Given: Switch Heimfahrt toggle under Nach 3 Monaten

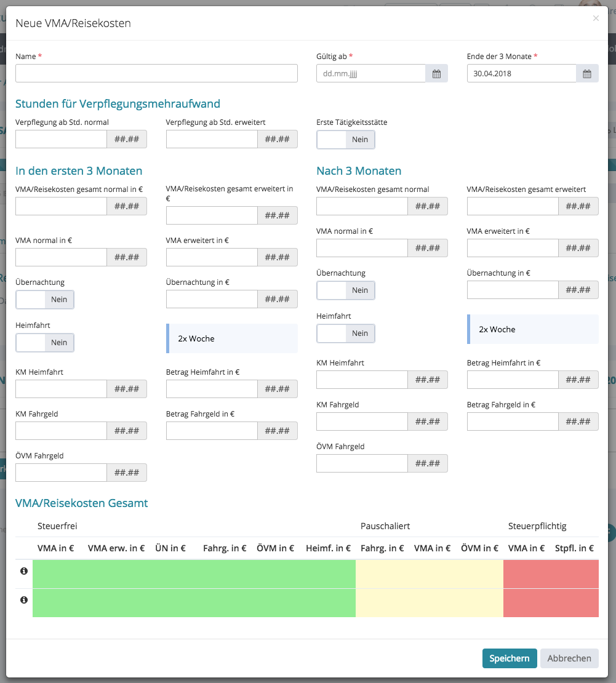Looking at the screenshot, I should [346, 334].
